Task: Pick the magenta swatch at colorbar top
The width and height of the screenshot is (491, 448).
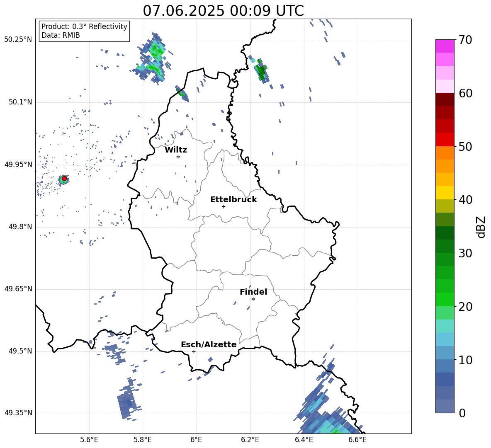Action: (445, 46)
